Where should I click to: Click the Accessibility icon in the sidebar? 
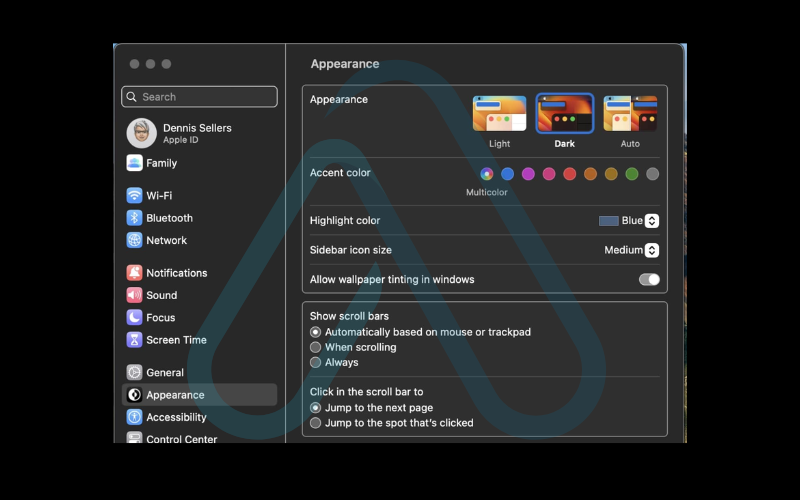(x=134, y=417)
